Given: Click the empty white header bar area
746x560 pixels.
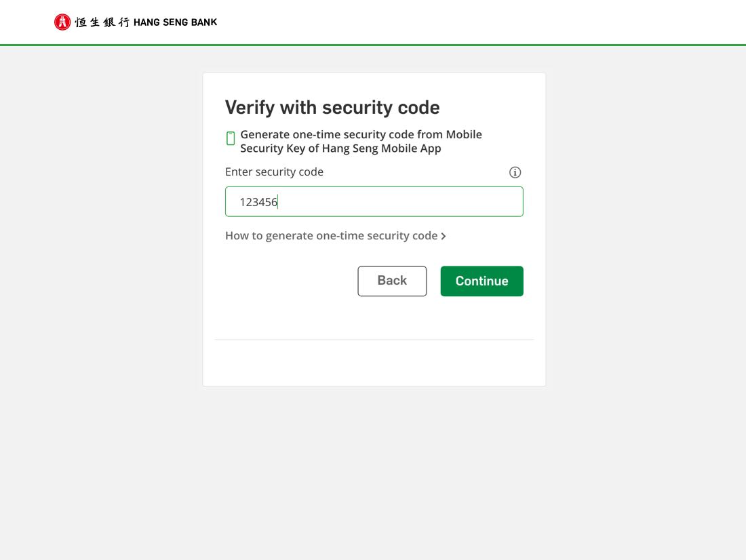Looking at the screenshot, I should coord(476,22).
